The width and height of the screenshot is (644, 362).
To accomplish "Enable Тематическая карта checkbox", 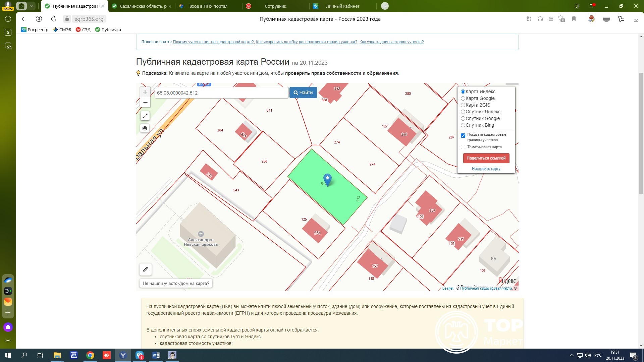I will (x=463, y=147).
